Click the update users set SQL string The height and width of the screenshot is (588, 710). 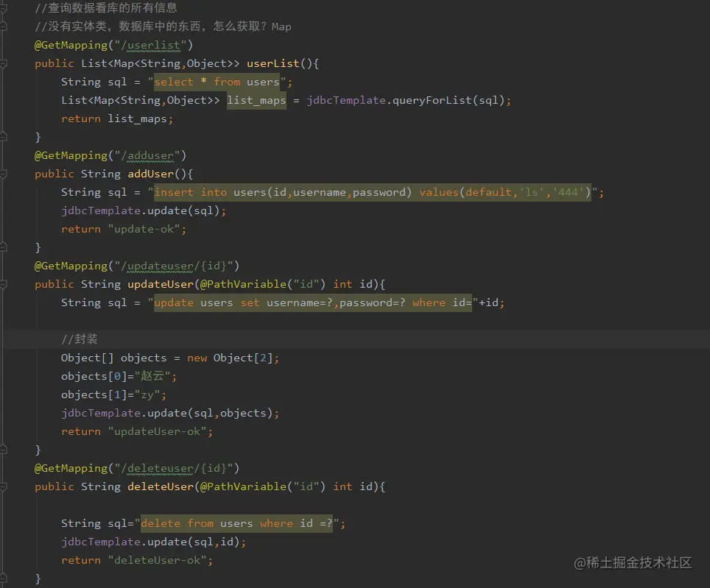click(313, 302)
